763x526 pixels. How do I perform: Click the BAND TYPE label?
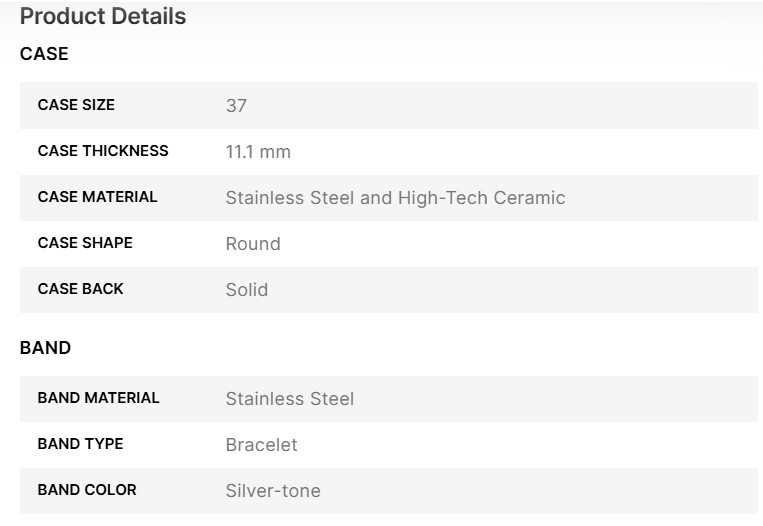tap(80, 444)
